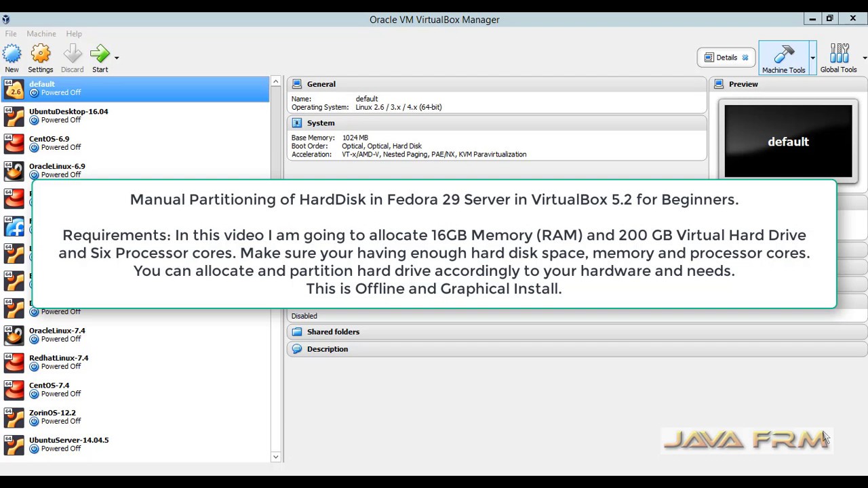Close the Details tool via X icon

coord(745,58)
